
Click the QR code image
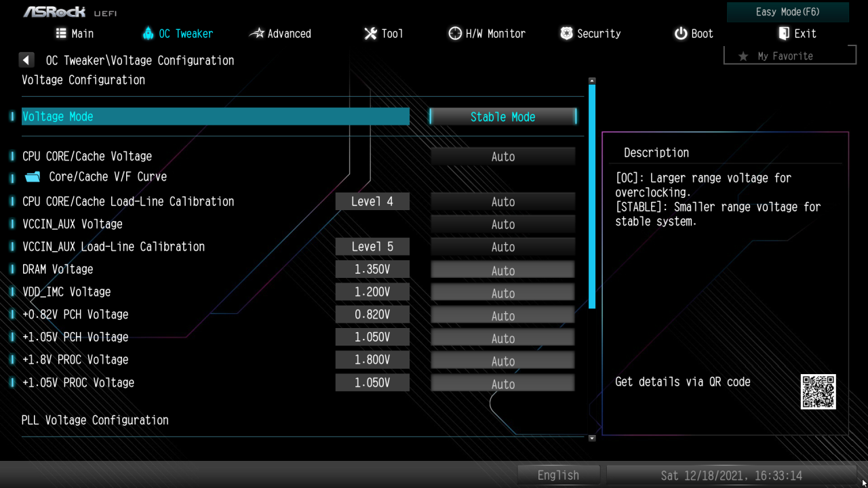pos(818,392)
